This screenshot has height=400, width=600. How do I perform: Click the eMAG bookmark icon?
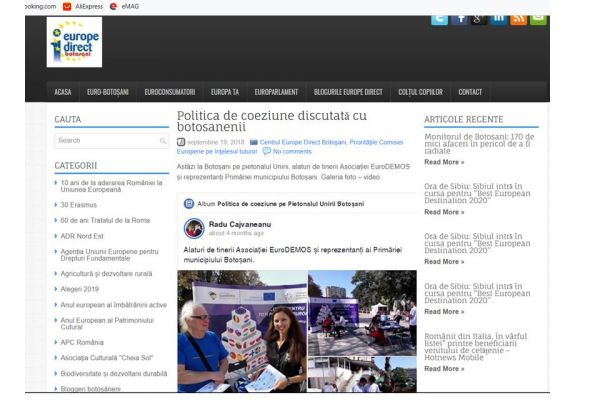[x=113, y=7]
